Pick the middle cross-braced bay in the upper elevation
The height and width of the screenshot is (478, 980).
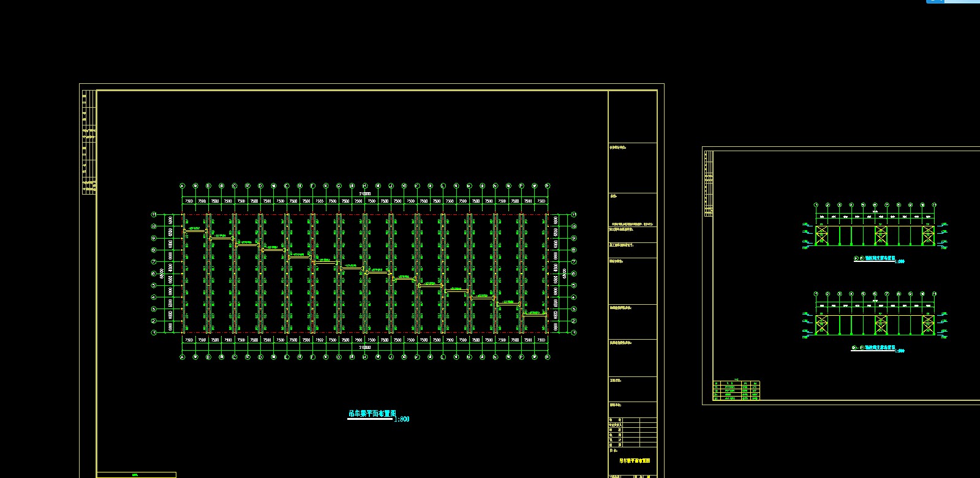click(881, 236)
